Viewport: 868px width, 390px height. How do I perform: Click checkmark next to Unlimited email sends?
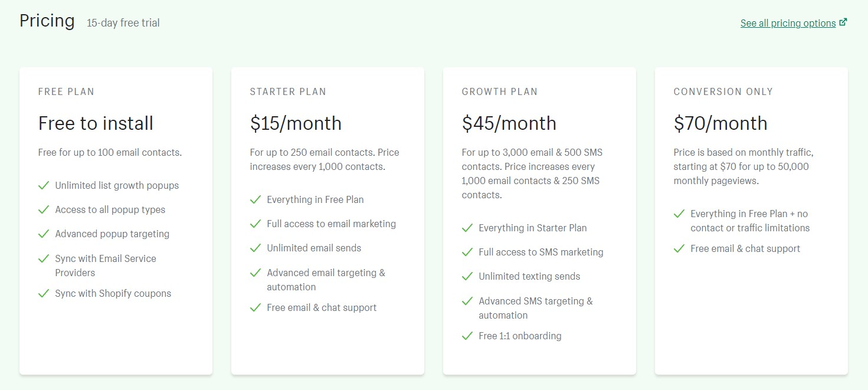tap(255, 248)
